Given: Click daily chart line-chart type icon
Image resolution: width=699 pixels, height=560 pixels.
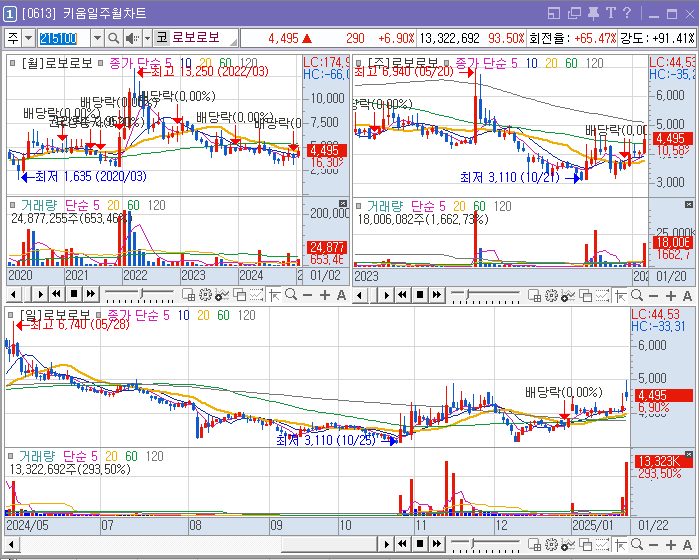Looking at the screenshot, I should tap(602, 544).
